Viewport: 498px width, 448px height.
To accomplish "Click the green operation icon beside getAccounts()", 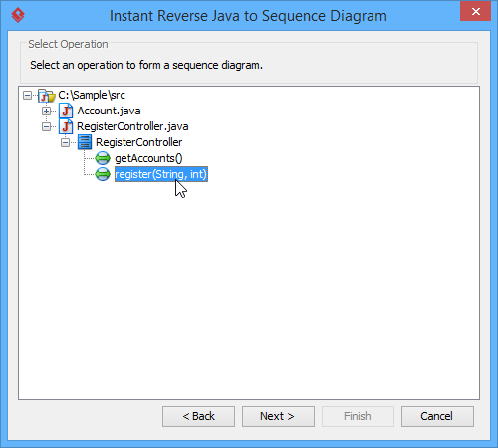I will [x=103, y=158].
